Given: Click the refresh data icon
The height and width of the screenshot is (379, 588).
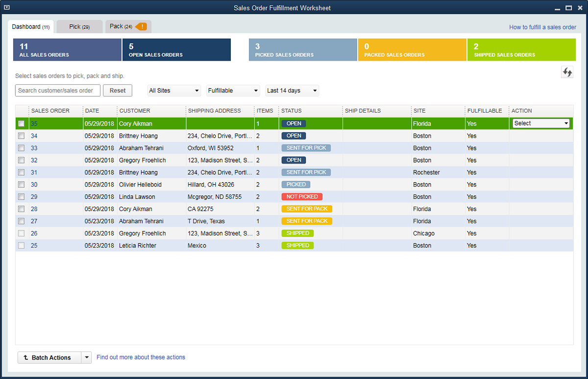Looking at the screenshot, I should tap(567, 71).
